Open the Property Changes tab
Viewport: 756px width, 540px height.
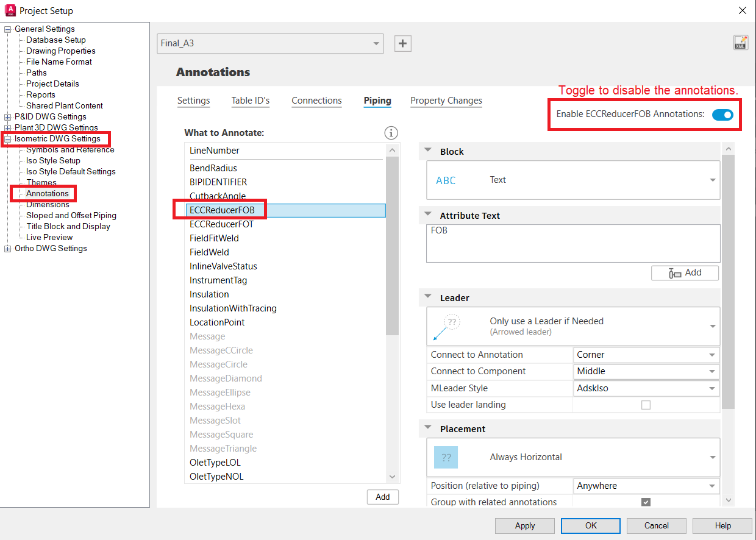click(446, 101)
